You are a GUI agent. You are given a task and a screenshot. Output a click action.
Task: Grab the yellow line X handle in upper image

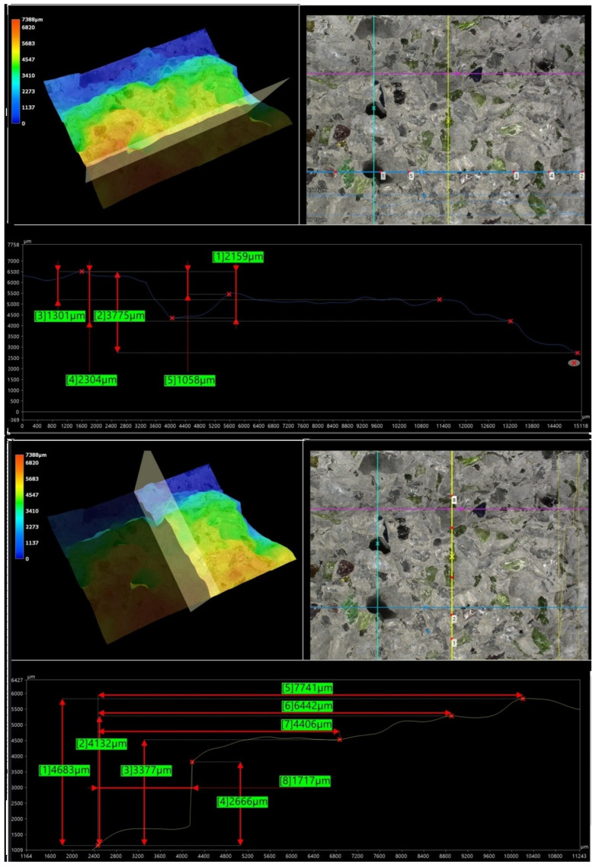tap(448, 120)
